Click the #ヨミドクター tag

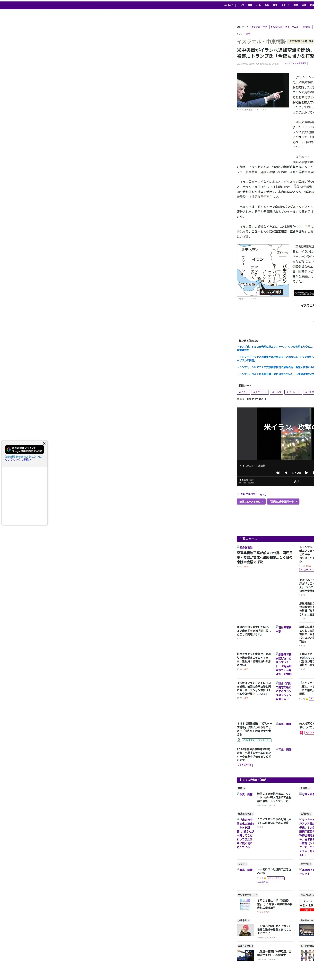click(257, 740)
